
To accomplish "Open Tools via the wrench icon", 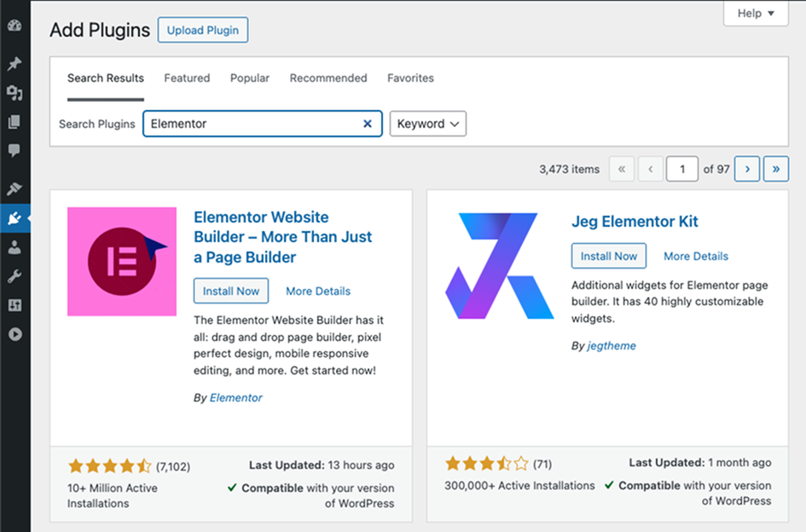I will (14, 277).
